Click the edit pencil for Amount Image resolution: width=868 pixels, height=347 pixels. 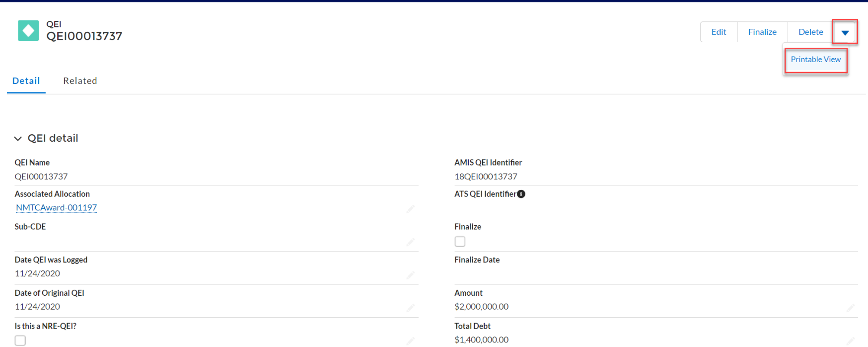click(x=850, y=308)
